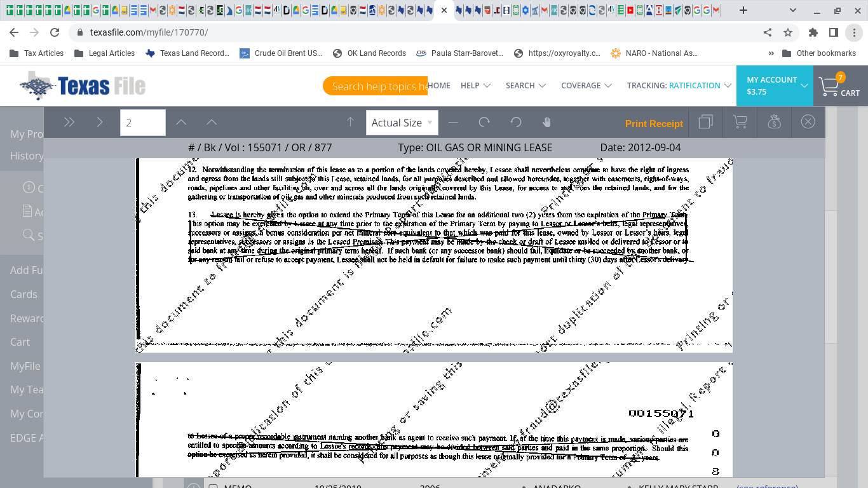Click the double-chevron expand panel icon
Screen dimensions: 868x488
[x=69, y=123]
